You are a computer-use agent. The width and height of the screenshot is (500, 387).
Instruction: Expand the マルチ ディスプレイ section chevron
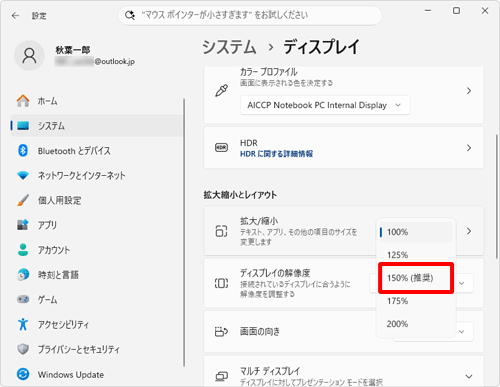[469, 376]
